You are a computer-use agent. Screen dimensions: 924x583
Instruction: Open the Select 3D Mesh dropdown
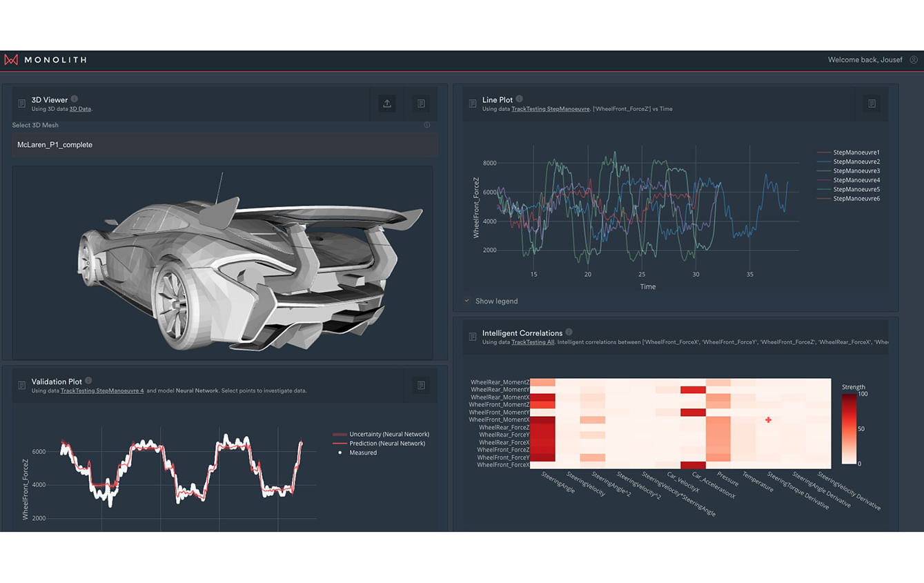coord(224,145)
